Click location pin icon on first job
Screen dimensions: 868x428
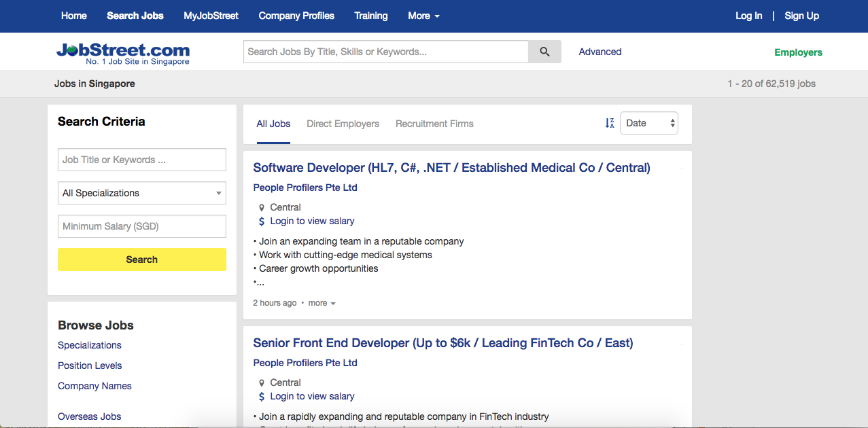click(262, 208)
